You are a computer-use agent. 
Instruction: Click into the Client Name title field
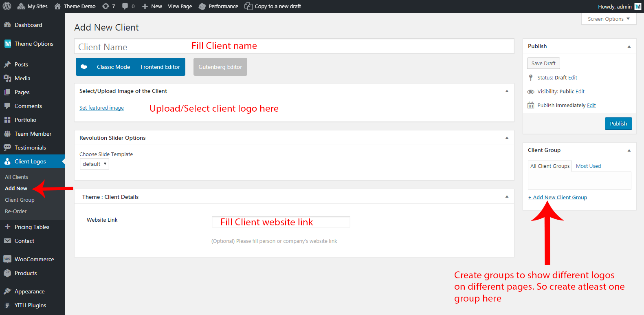[x=130, y=47]
